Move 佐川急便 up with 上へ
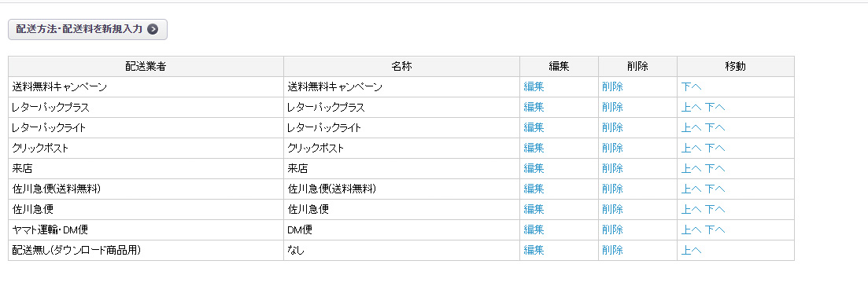Screen dimensions: 868x301 click(691, 209)
